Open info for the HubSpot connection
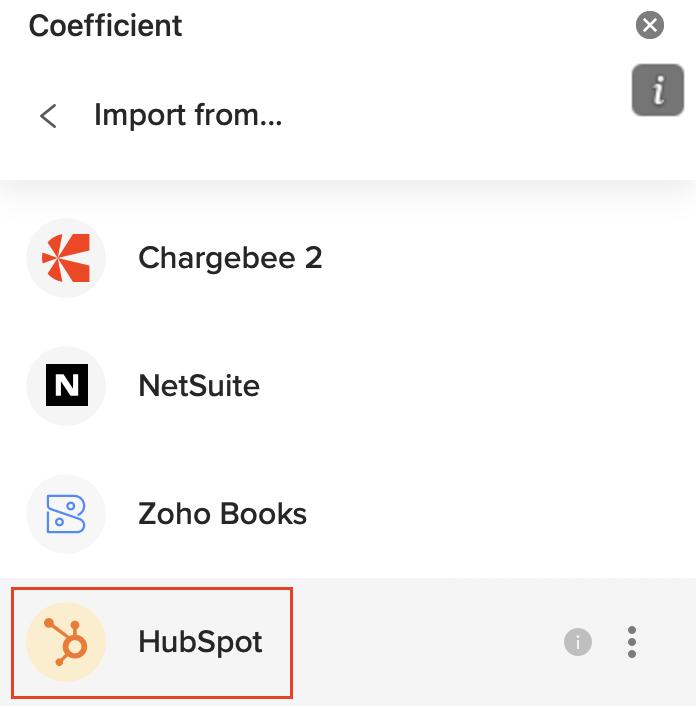 pyautogui.click(x=578, y=642)
